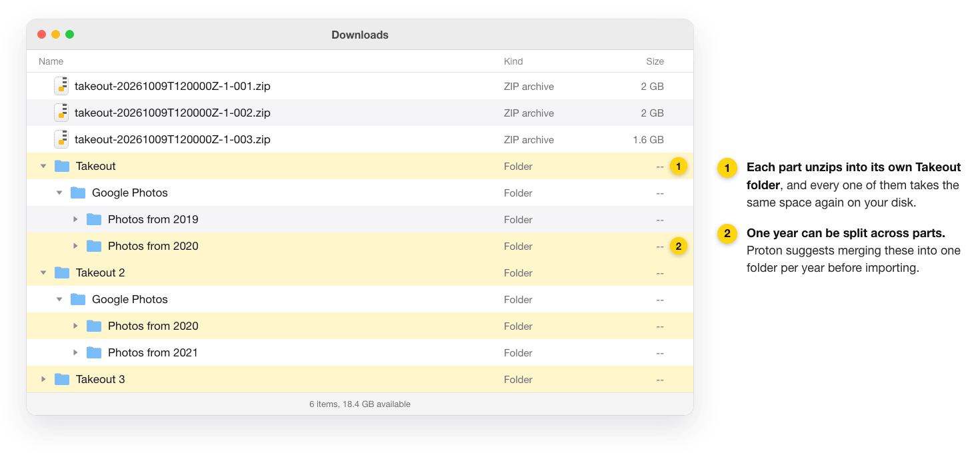The width and height of the screenshot is (980, 457).
Task: Expand the Takeout 3 folder disclosure triangle
Action: click(x=43, y=379)
